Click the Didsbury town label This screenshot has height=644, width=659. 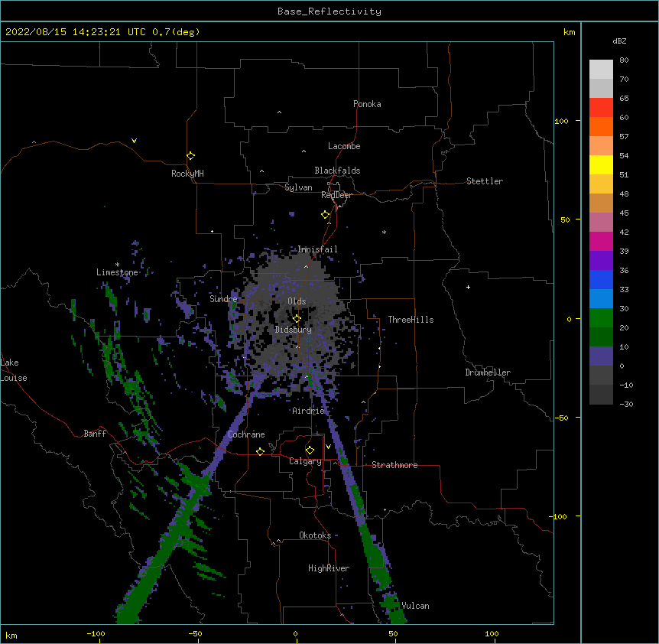294,330
